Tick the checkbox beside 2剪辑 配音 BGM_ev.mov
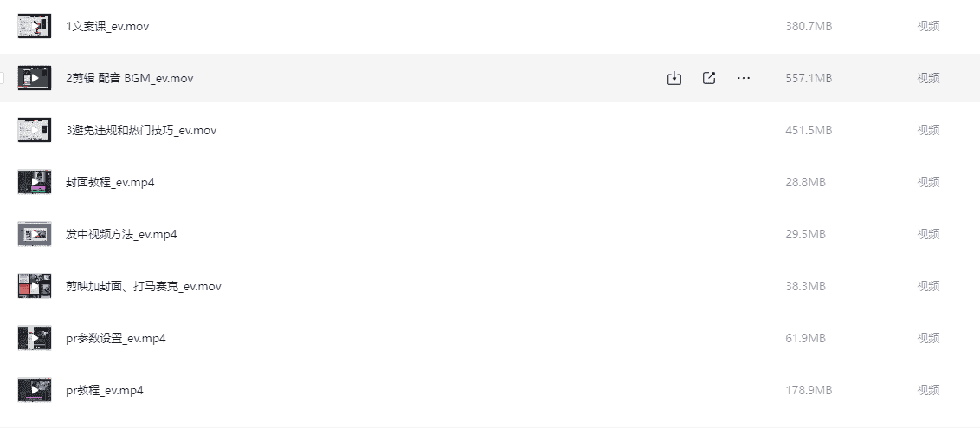 pyautogui.click(x=2, y=78)
